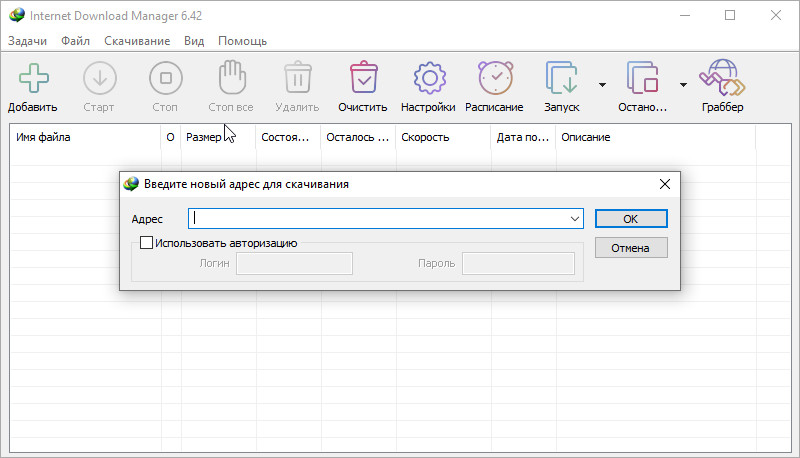Click the Очистить trash icon
Screen dimensions: 800x458
(x=362, y=78)
